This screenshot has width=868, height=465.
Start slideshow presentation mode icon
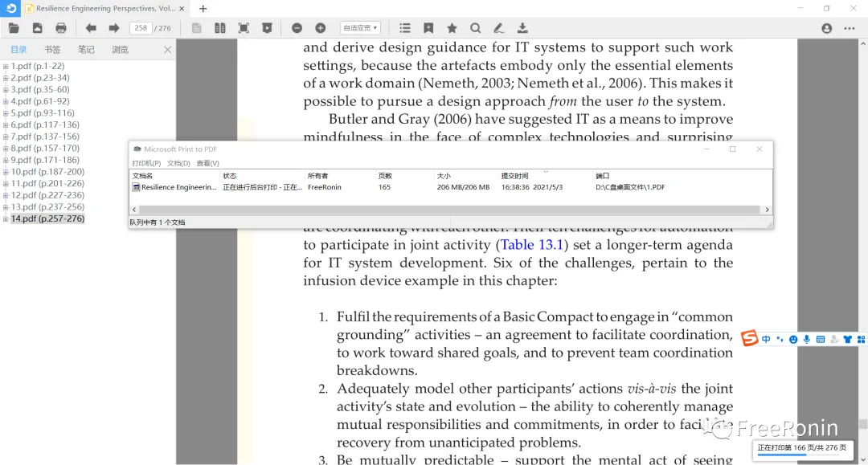[x=267, y=28]
